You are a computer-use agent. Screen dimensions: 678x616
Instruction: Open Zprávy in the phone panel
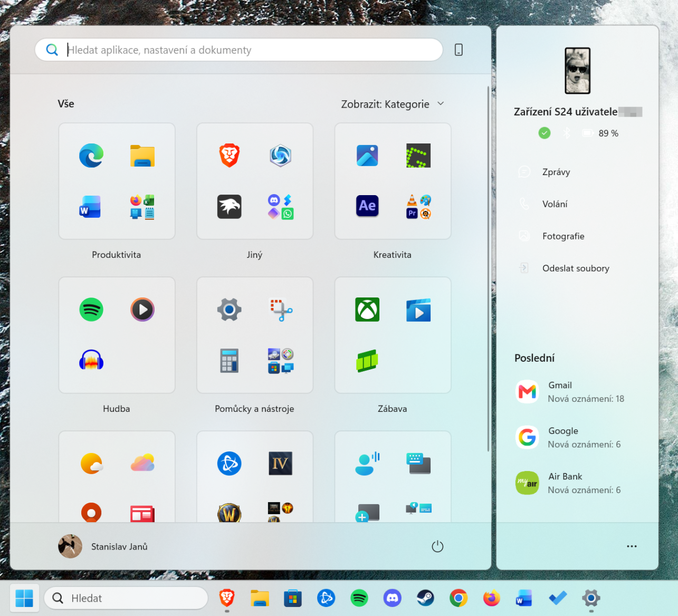coord(556,172)
